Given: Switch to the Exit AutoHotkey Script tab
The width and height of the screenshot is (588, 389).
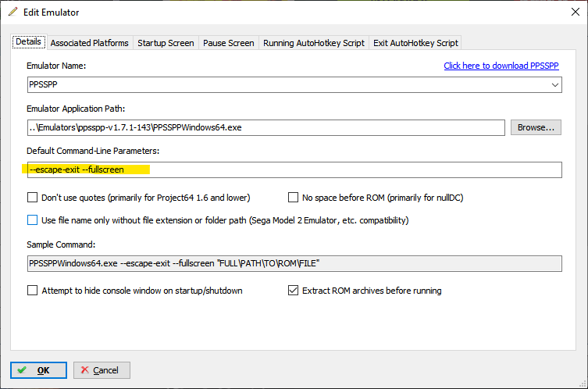Looking at the screenshot, I should 415,43.
